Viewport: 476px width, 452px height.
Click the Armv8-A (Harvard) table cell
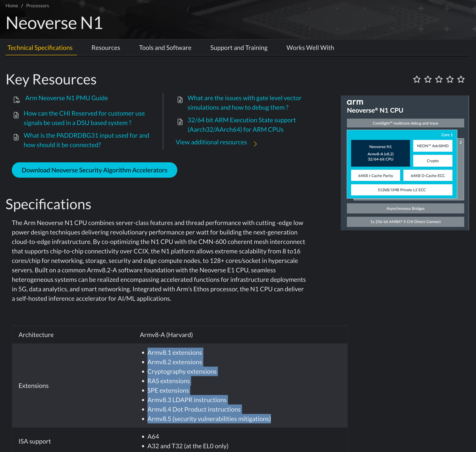pyautogui.click(x=166, y=335)
